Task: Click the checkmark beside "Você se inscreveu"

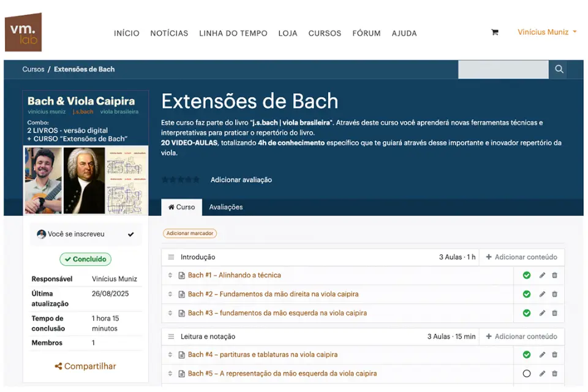Action: tap(130, 234)
